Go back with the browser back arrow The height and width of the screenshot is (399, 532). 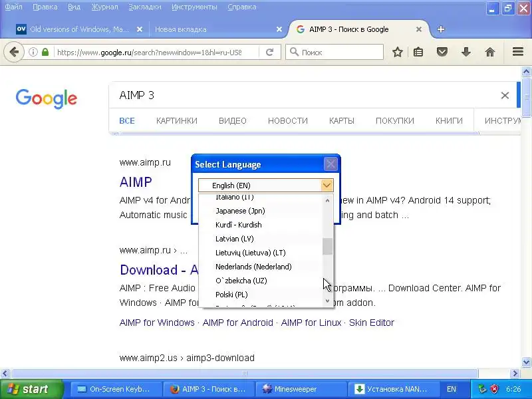[x=14, y=53]
